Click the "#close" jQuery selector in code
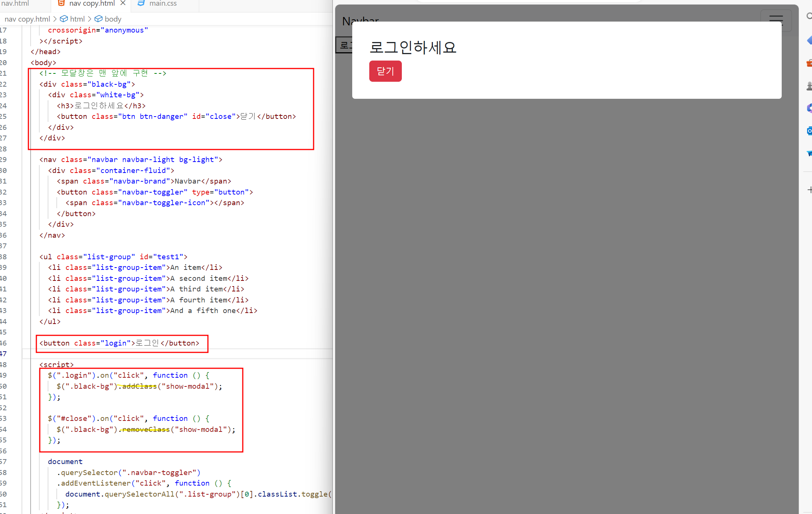 74,419
